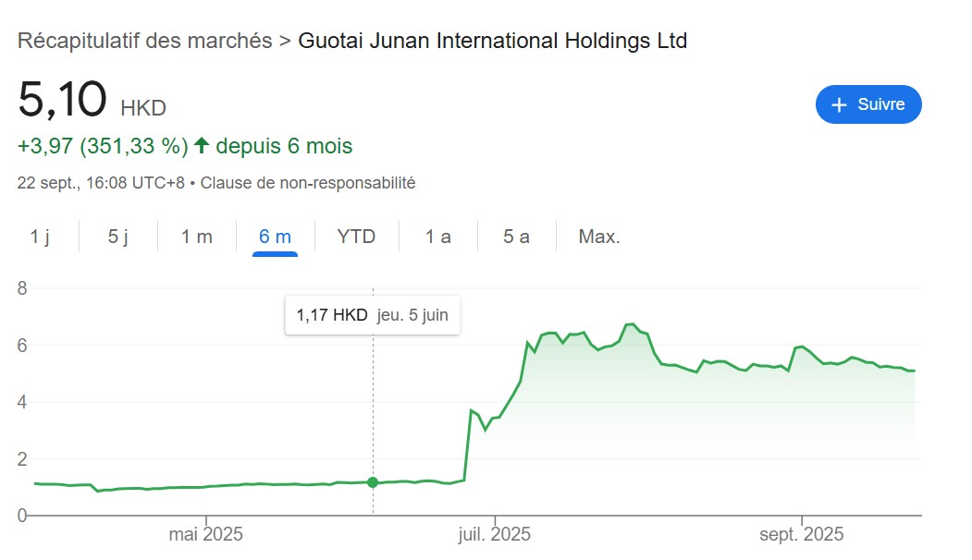
Task: Switch chart to YTD tab
Action: coord(356,237)
